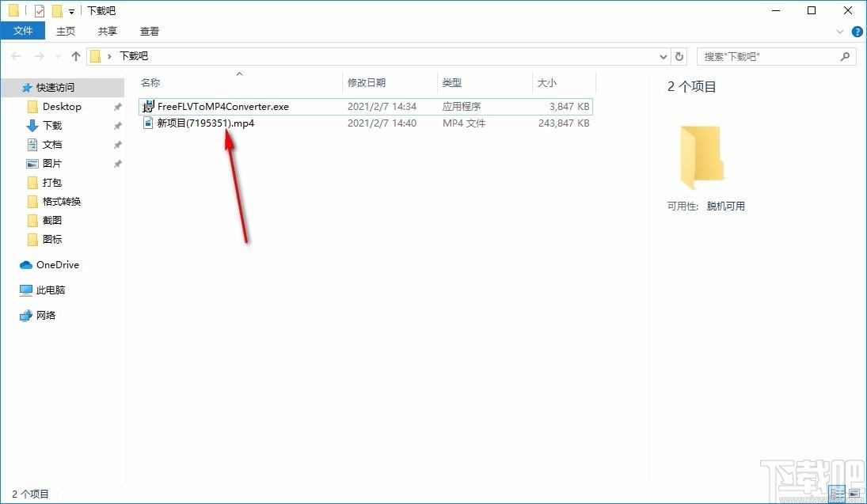Image resolution: width=867 pixels, height=504 pixels.
Task: Go up one folder level
Action: pyautogui.click(x=76, y=56)
